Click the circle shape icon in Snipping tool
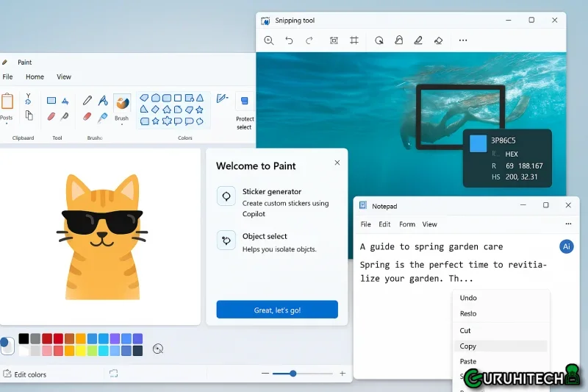Screen dimensions: 588x392 pyautogui.click(x=379, y=40)
